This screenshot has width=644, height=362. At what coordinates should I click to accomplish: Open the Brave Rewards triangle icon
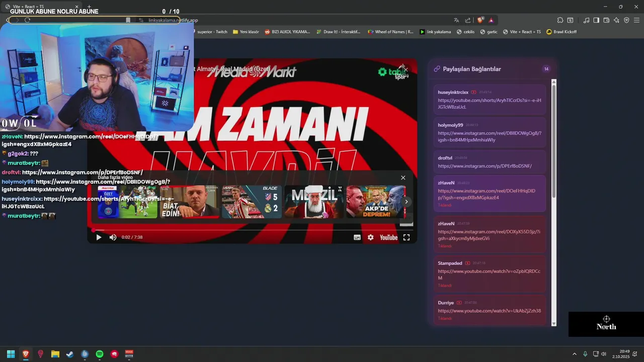click(491, 20)
